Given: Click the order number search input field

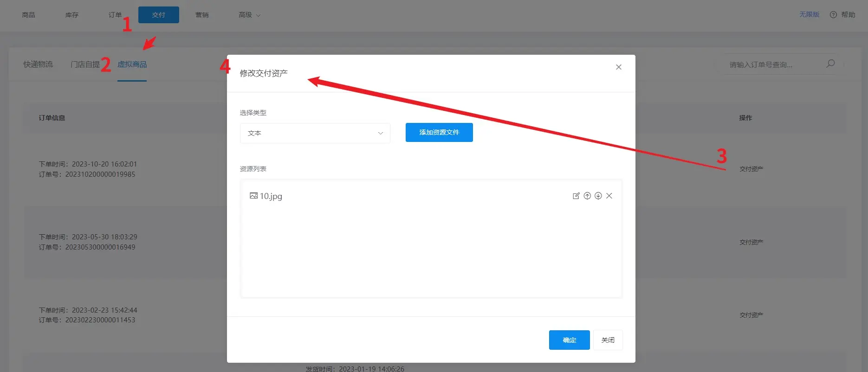Looking at the screenshot, I should pos(773,64).
